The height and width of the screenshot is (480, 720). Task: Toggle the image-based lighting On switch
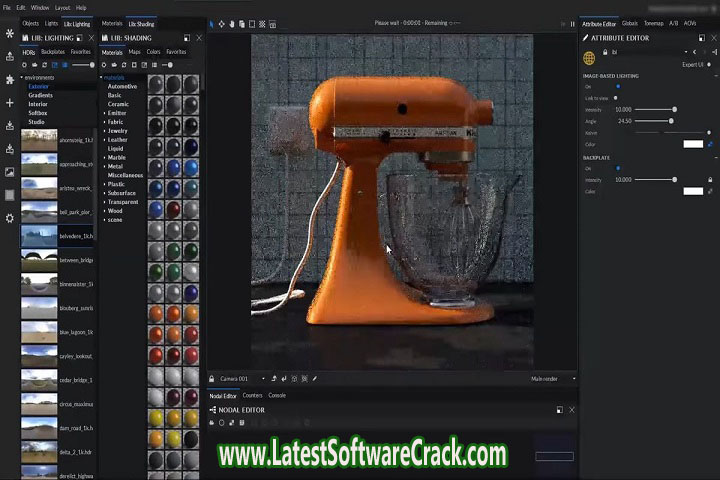[x=617, y=86]
